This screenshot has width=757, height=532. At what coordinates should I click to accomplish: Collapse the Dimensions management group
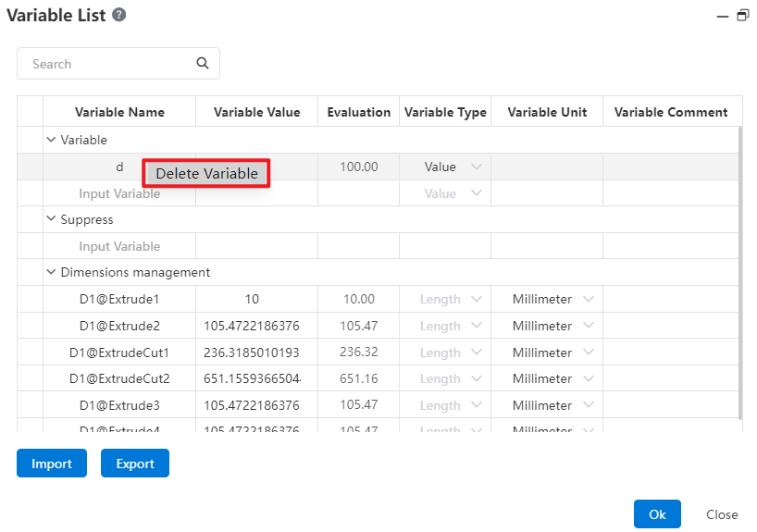51,272
